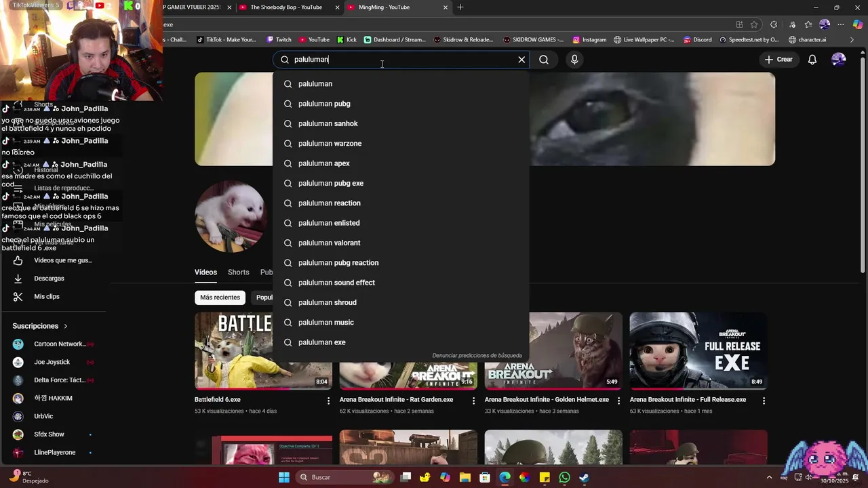Open 'Vídeos que me gus...' in sidebar
Image resolution: width=868 pixels, height=488 pixels.
[54, 260]
